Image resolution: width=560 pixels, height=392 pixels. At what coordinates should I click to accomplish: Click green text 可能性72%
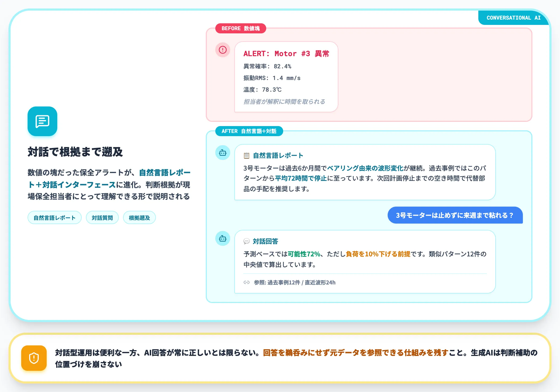point(304,254)
